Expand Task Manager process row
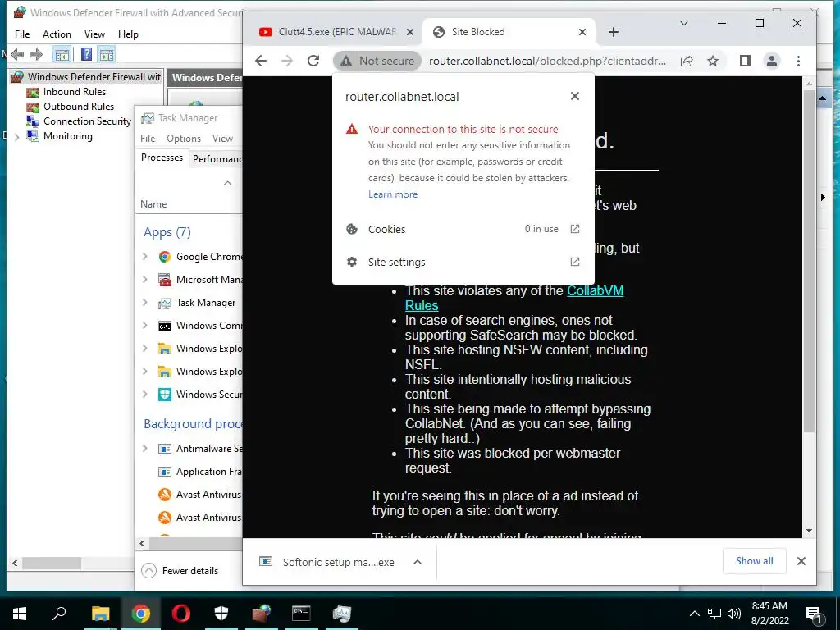The width and height of the screenshot is (840, 630). [144, 303]
